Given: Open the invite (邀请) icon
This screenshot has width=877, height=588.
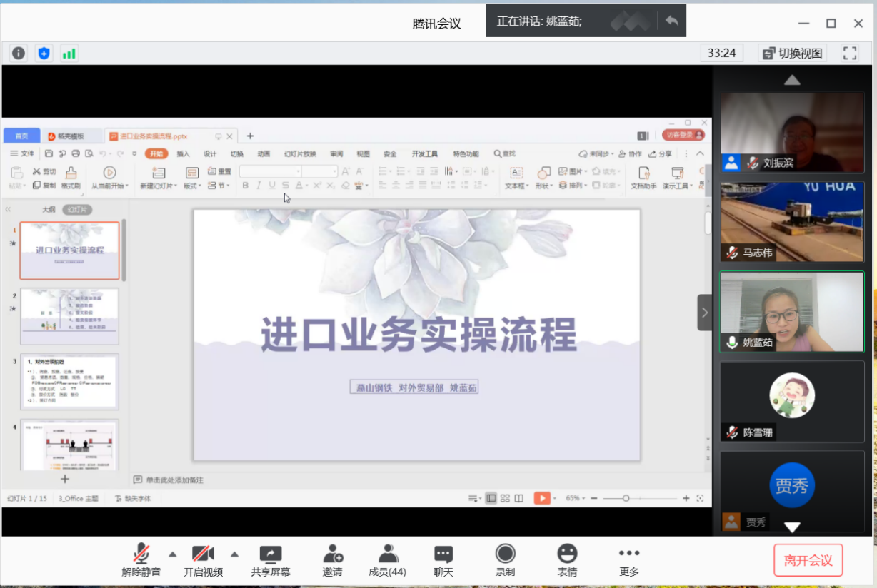Looking at the screenshot, I should click(332, 560).
